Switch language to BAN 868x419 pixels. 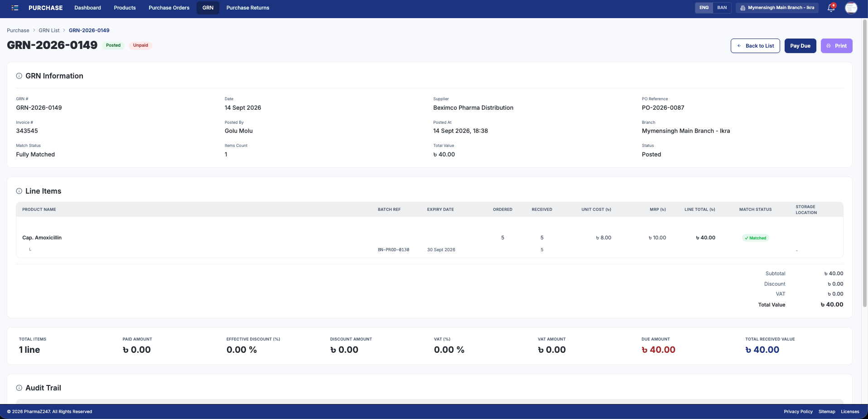[x=722, y=8]
